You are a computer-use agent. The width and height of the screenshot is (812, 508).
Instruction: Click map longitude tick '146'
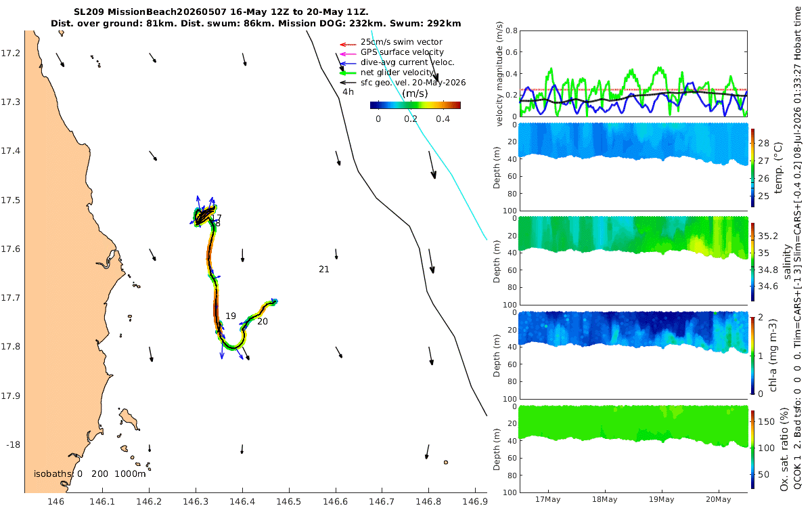[56, 501]
